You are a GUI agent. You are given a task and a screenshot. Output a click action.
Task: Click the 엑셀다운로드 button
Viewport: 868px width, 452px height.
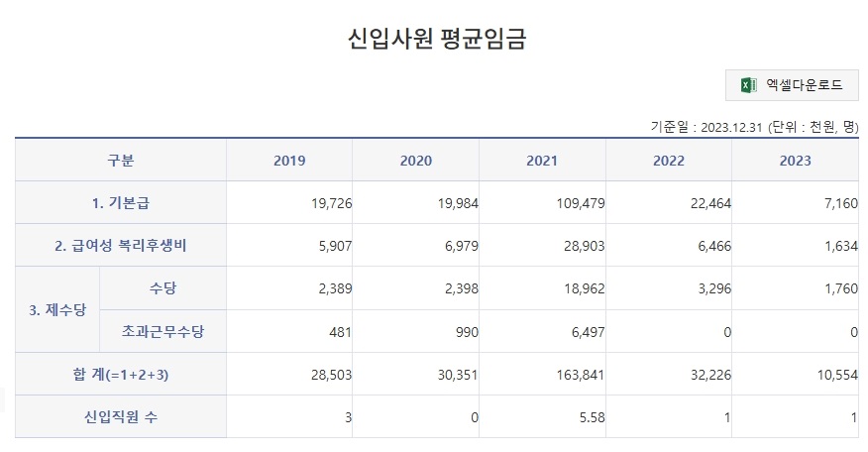click(x=792, y=85)
